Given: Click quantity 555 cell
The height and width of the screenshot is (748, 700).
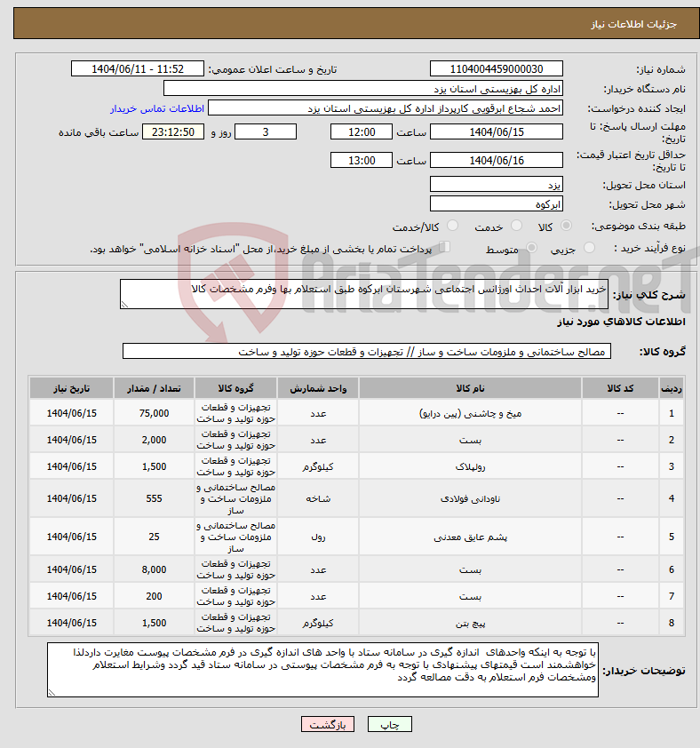Looking at the screenshot, I should (154, 498).
